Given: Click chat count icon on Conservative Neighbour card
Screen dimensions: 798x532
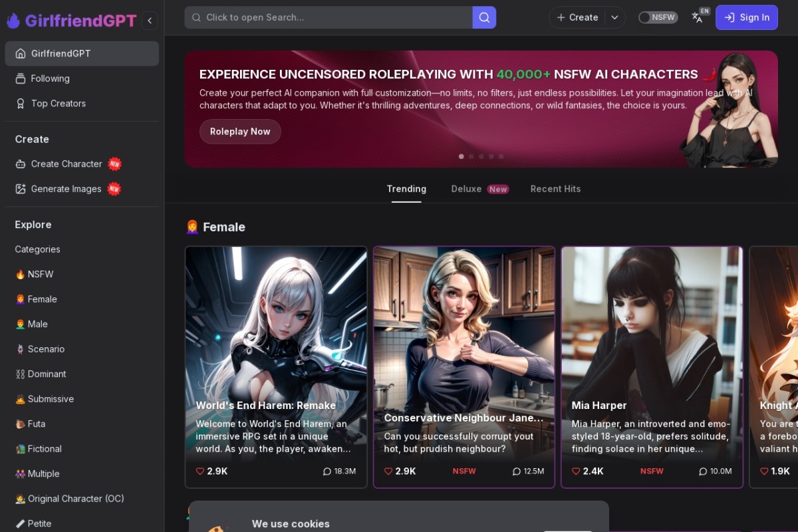Looking at the screenshot, I should 516,471.
